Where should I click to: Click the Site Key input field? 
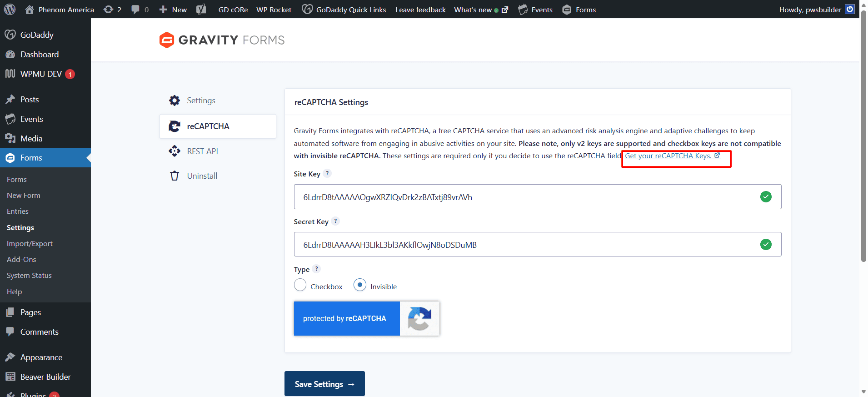click(538, 197)
